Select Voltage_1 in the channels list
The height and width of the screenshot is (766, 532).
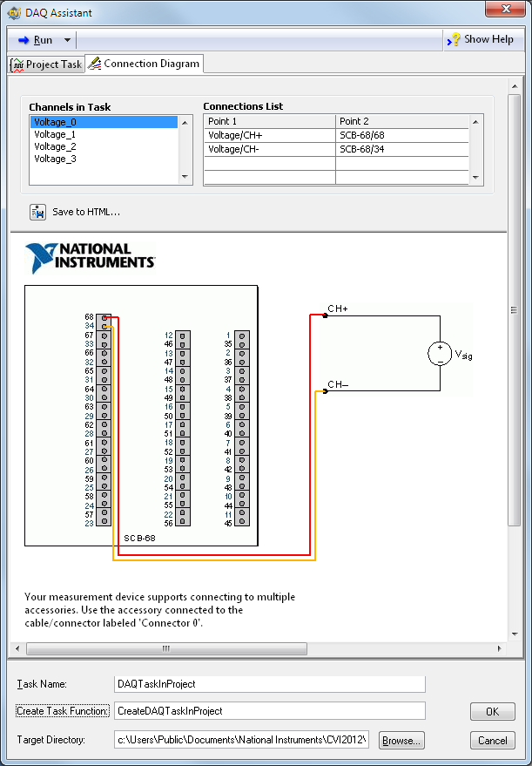pos(55,135)
